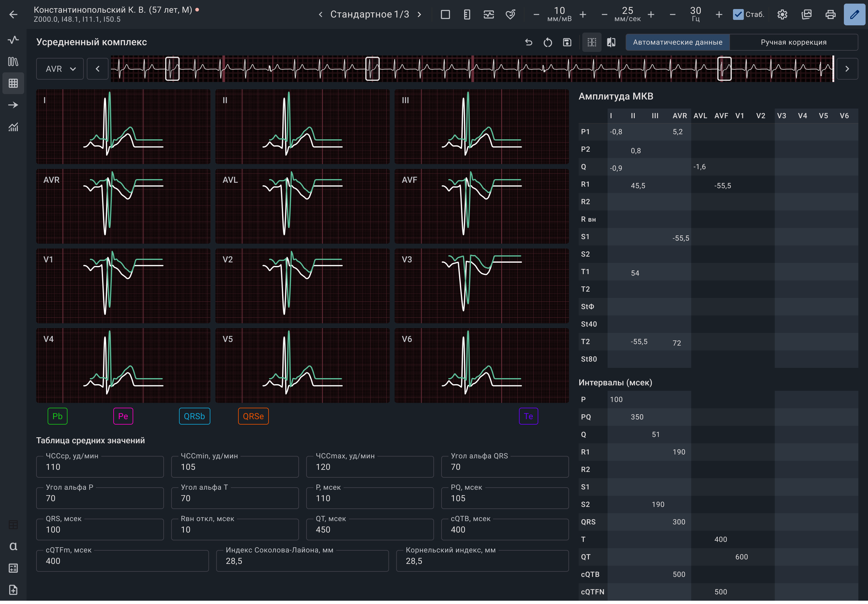Toggle the Стаб. checkbox
Screen dimensions: 868x604
click(738, 15)
